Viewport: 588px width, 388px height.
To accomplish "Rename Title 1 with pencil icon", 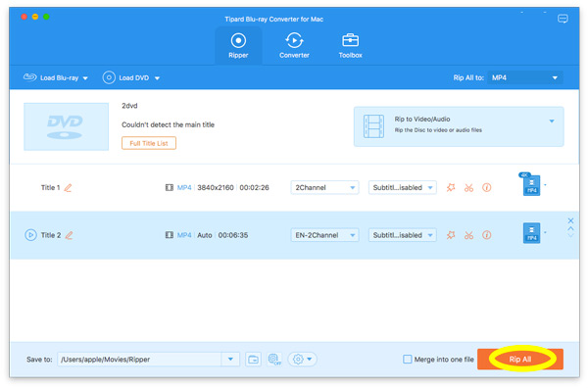I will coord(68,188).
